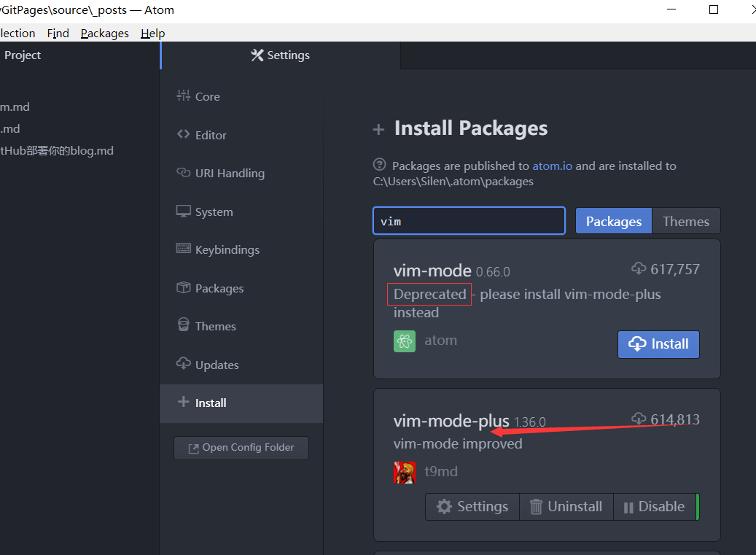The image size is (756, 555).
Task: Click the t9md author avatar
Action: 405,473
